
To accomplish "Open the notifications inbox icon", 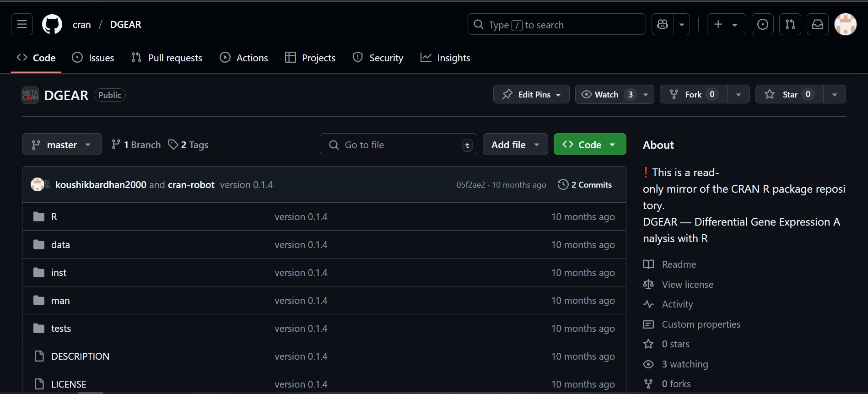I will pyautogui.click(x=818, y=24).
